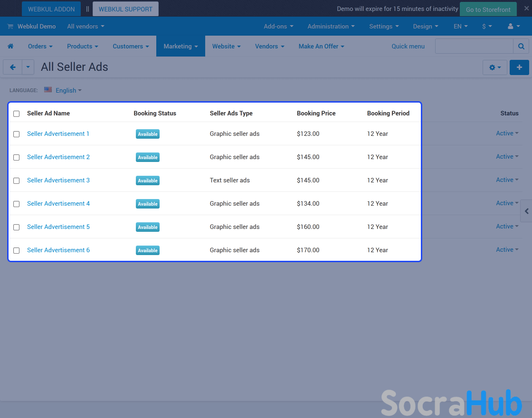
Task: Click the search magnifier icon
Action: click(x=521, y=47)
